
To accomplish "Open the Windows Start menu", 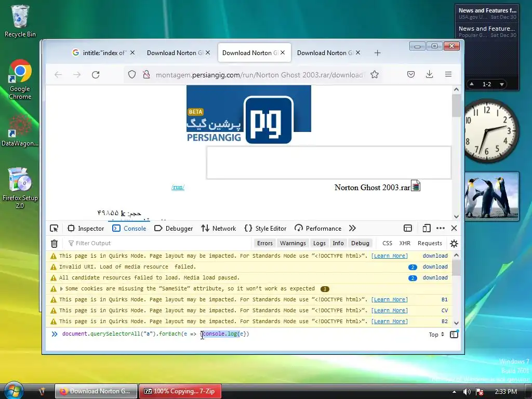I will click(x=14, y=391).
